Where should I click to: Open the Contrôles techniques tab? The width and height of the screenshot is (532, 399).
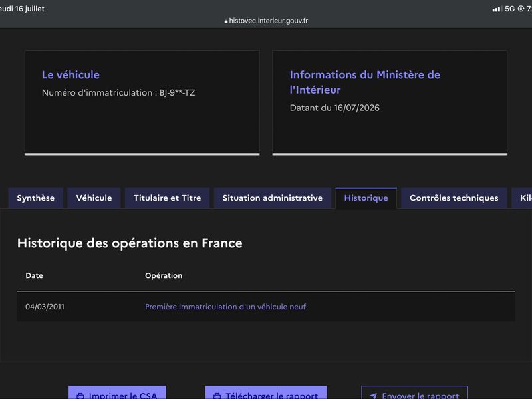click(x=454, y=198)
